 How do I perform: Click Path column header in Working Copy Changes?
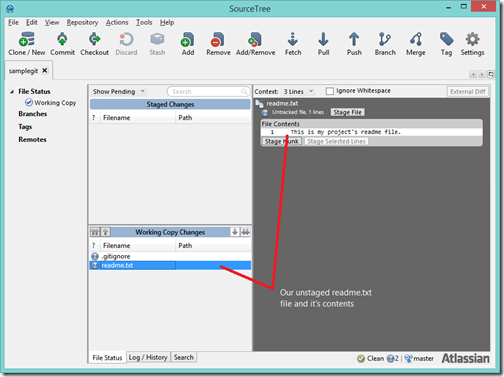point(213,246)
